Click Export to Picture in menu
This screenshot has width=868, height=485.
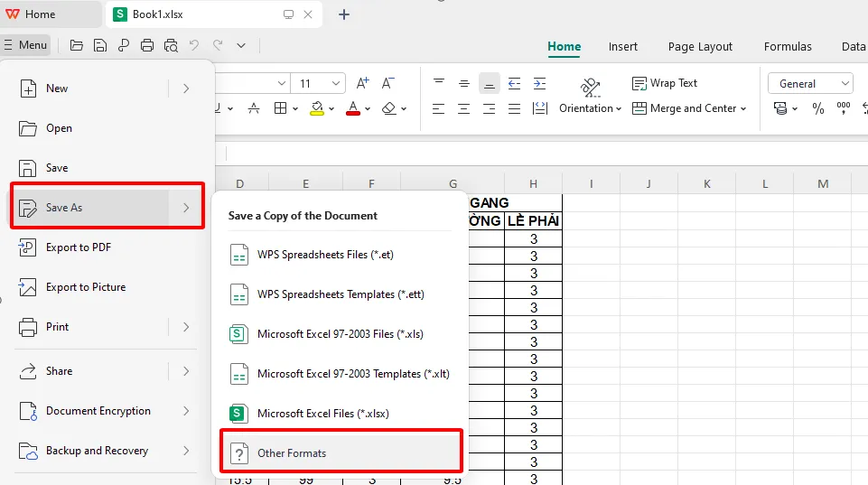click(86, 287)
